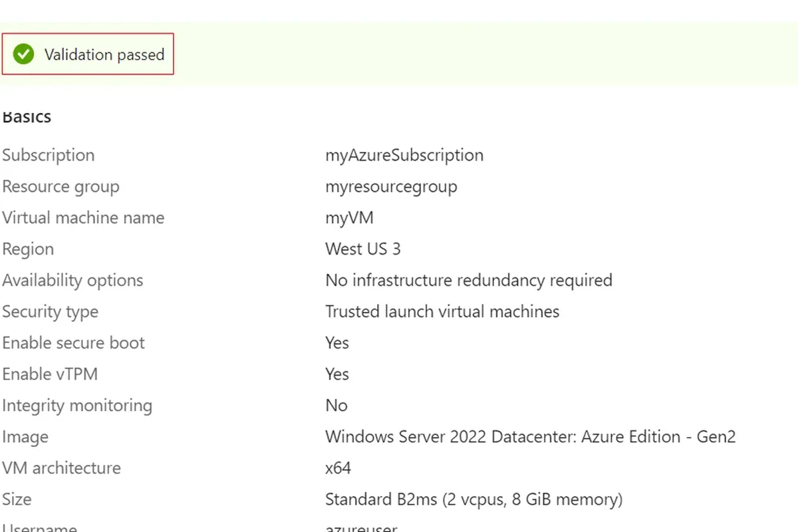This screenshot has width=798, height=532.
Task: Click the "Security type" label
Action: pos(50,312)
